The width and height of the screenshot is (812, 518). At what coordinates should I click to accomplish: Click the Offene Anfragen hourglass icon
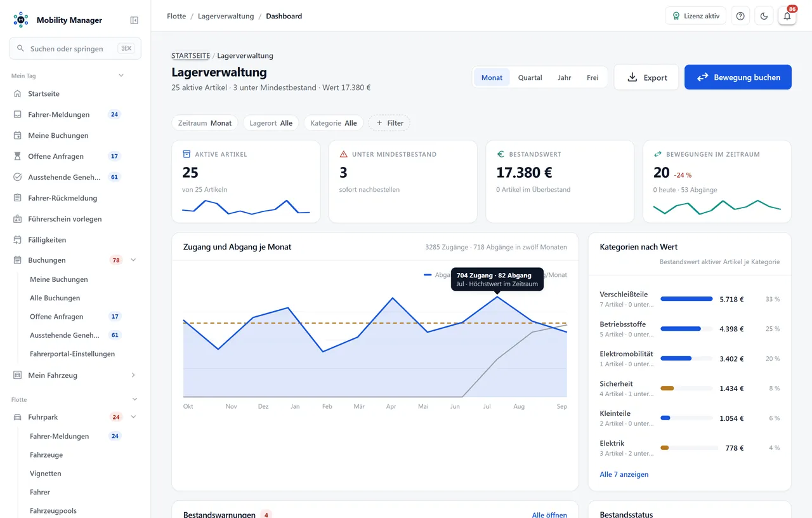[18, 156]
